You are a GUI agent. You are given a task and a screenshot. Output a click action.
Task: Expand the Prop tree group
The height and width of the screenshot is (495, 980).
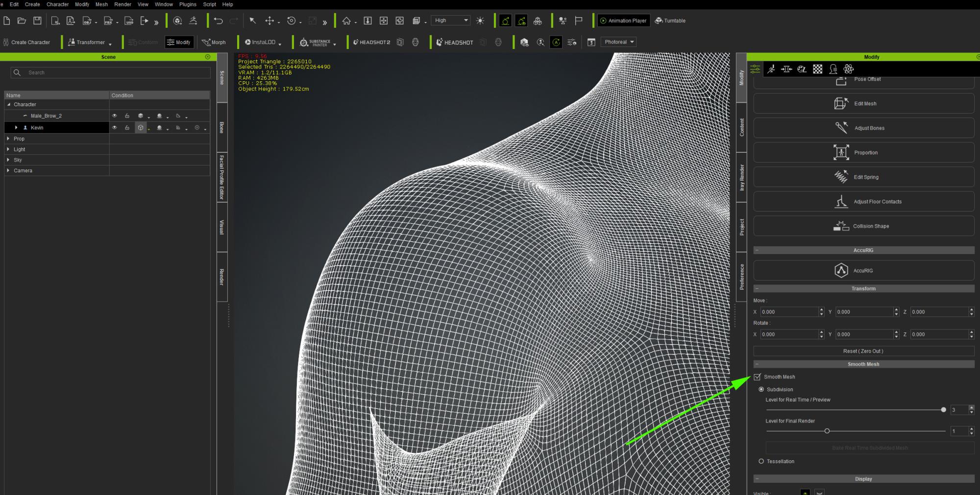(8, 139)
